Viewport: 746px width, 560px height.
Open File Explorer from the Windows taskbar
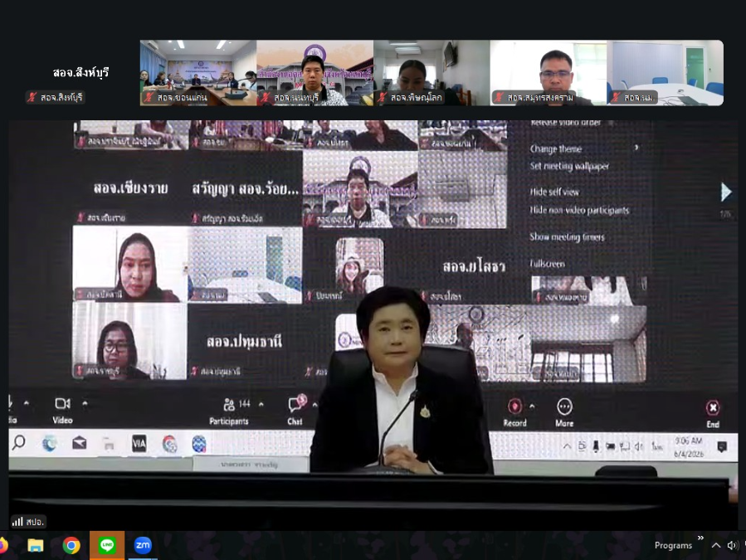tap(36, 545)
